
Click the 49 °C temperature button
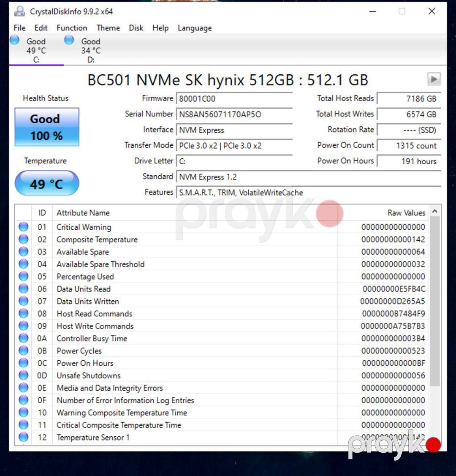click(47, 183)
